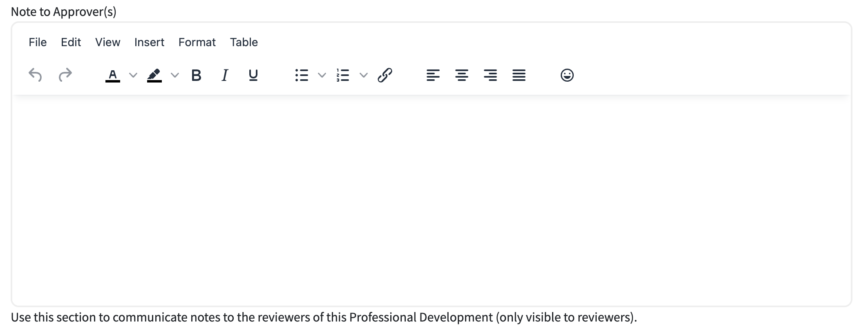
Task: Toggle underline formatting
Action: tap(253, 75)
